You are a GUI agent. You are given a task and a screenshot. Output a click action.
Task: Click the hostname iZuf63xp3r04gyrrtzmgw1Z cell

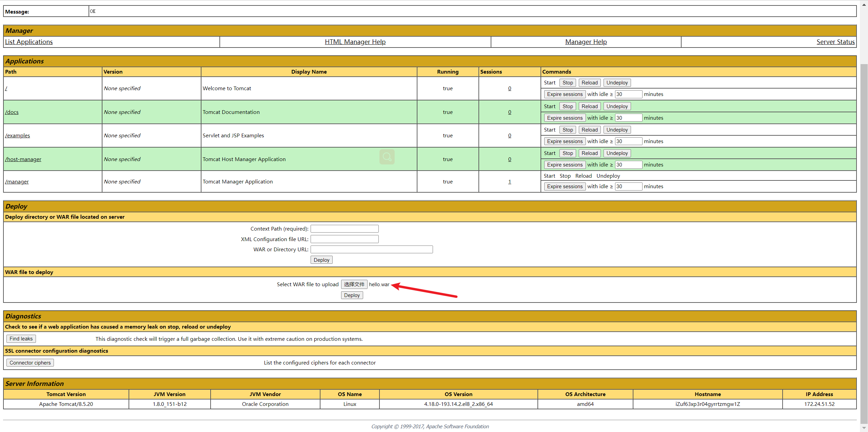pyautogui.click(x=708, y=404)
